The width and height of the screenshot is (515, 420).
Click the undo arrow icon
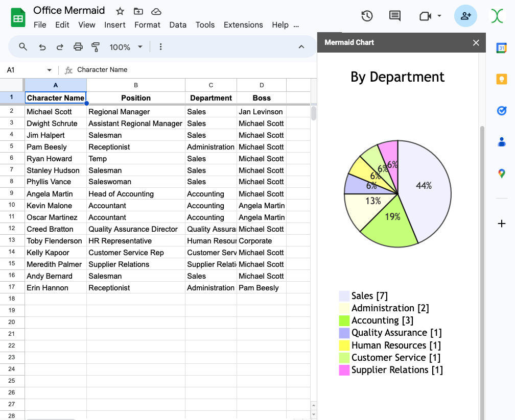(x=42, y=47)
